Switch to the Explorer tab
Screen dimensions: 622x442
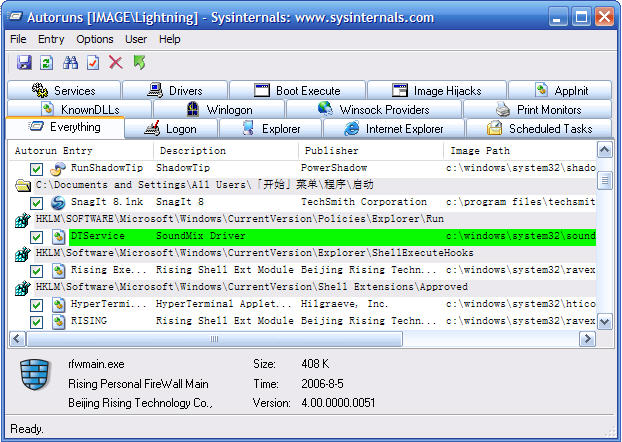[271, 129]
